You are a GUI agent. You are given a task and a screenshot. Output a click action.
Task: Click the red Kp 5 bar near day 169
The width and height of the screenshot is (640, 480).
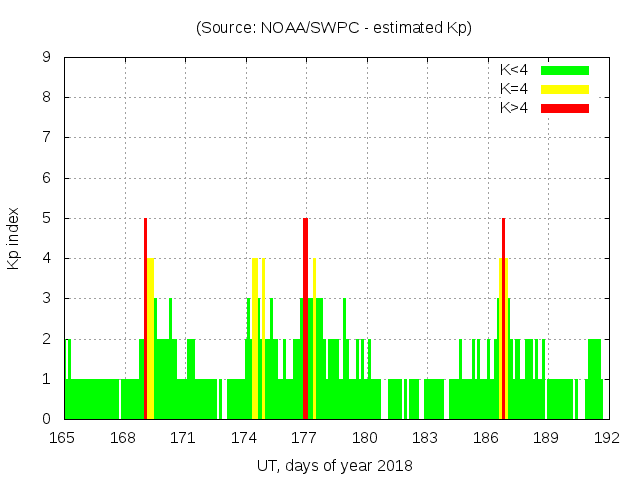145,318
